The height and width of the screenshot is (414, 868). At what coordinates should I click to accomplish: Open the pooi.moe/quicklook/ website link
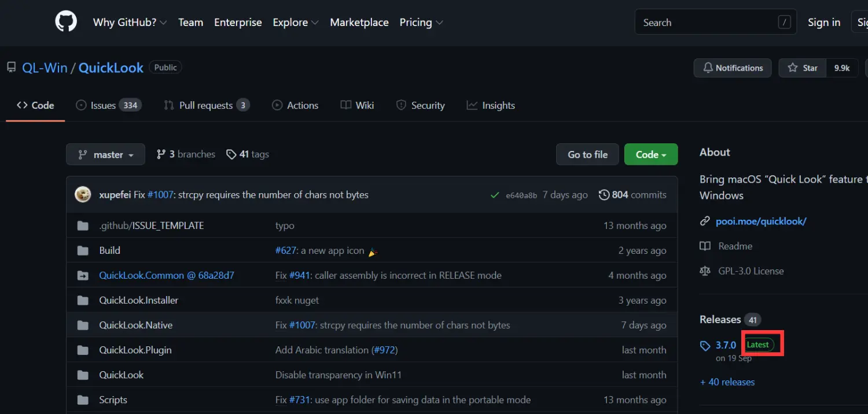tap(760, 221)
